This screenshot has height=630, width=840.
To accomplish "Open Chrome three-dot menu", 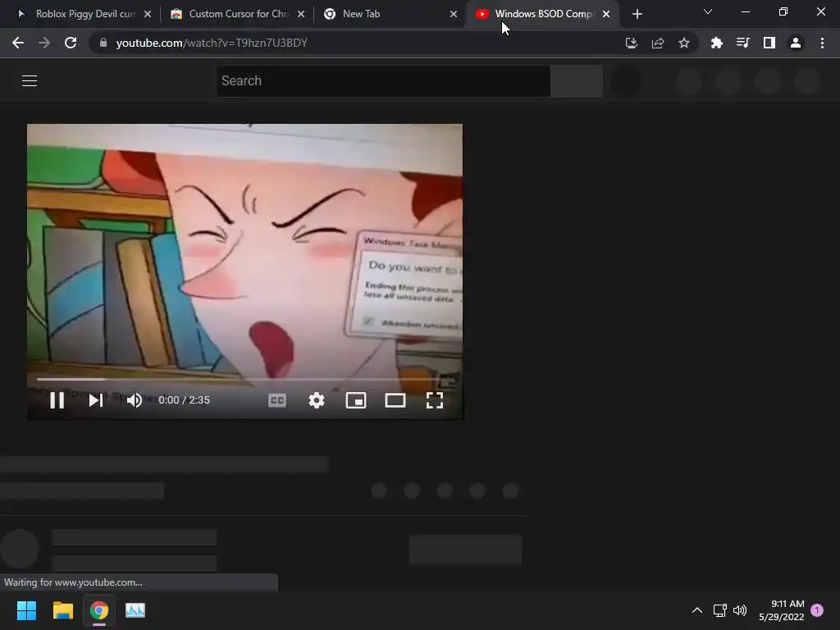I will (x=822, y=43).
